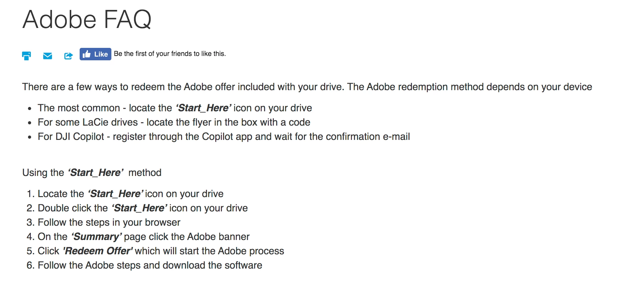
Task: Select the "The most common" bullet item
Action: point(175,108)
